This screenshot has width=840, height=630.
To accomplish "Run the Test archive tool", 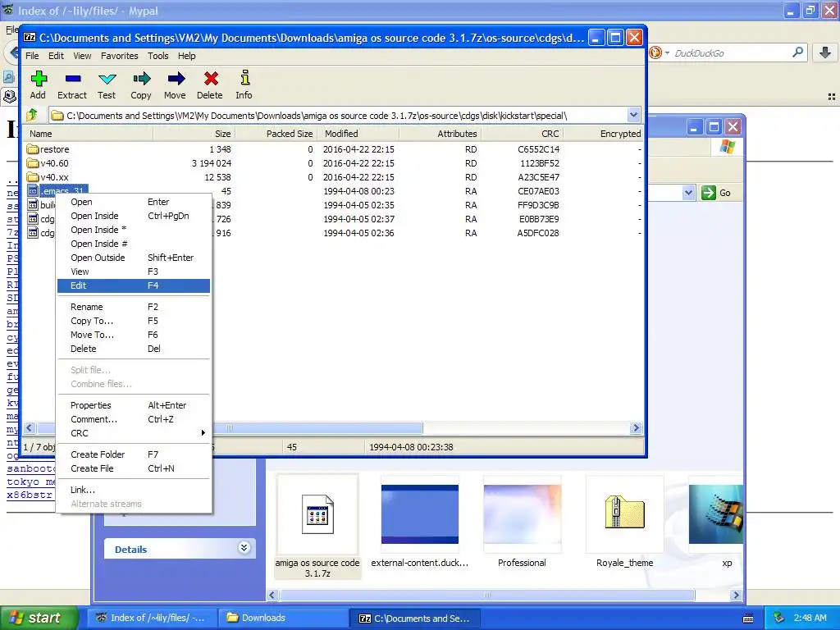I will [107, 80].
